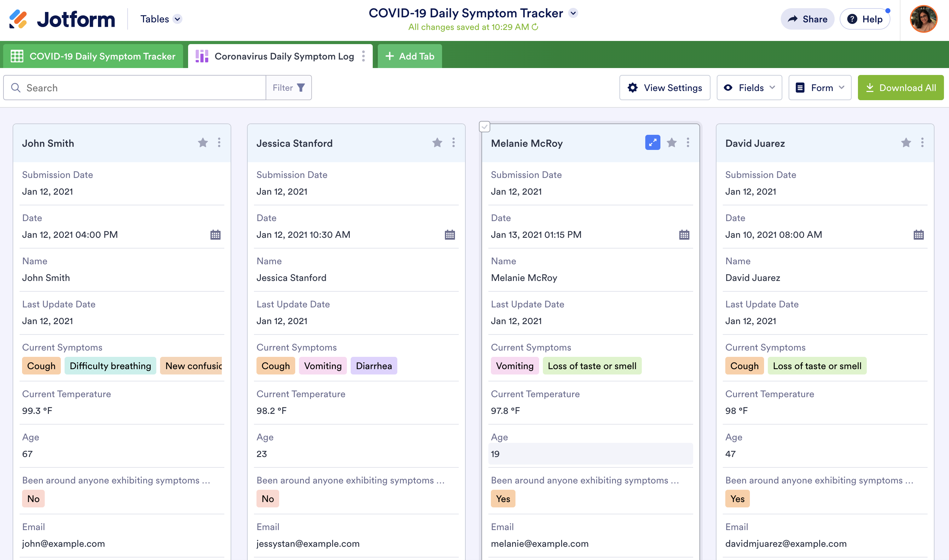Open Jessica Stanford card options menu
This screenshot has width=949, height=560.
453,143
